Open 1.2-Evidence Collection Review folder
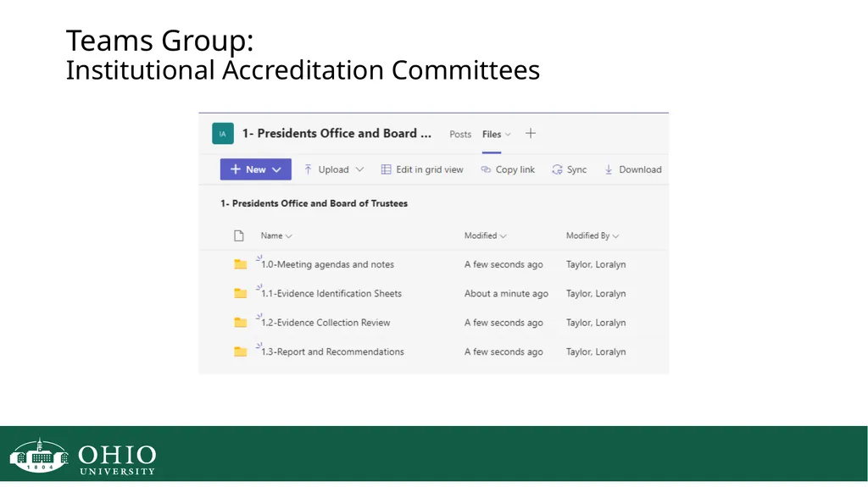 325,323
